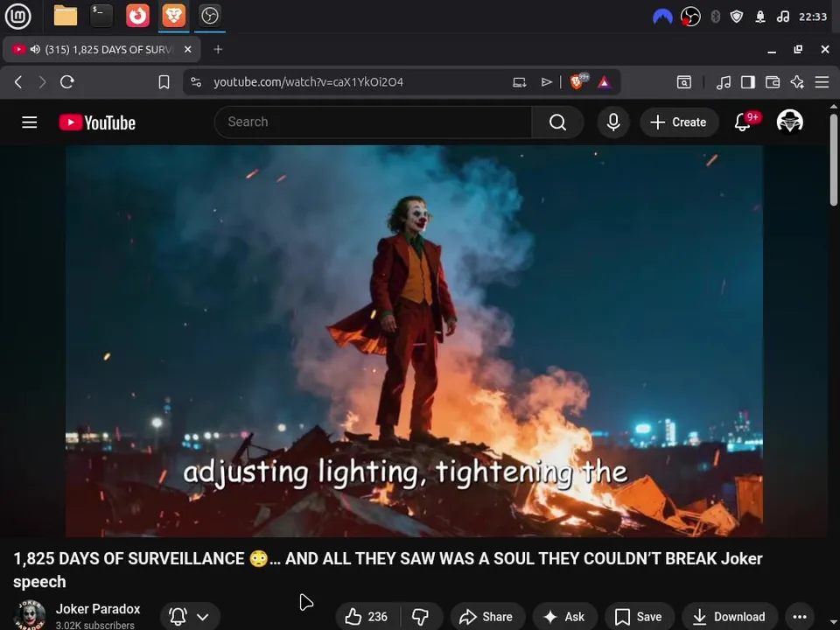The height and width of the screenshot is (630, 840).
Task: Click the Download button
Action: pos(729,617)
